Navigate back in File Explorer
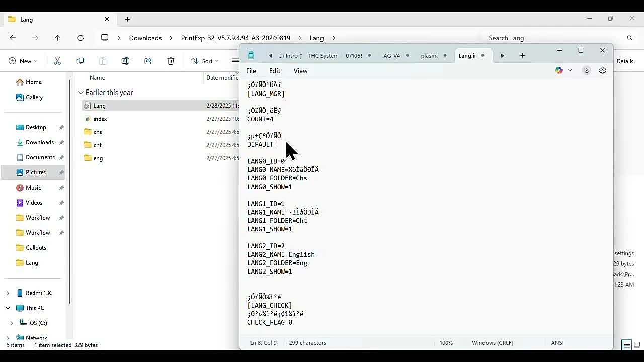 pos(13,38)
